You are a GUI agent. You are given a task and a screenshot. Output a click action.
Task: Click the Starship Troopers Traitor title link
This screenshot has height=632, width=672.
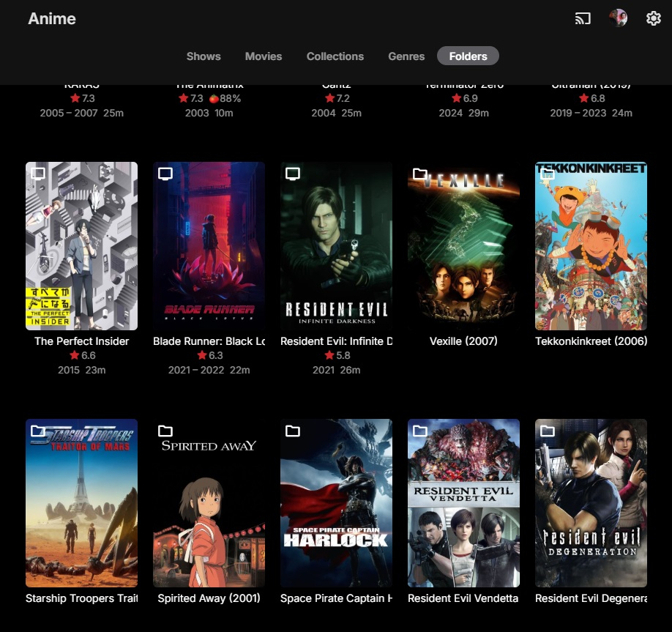click(x=81, y=598)
